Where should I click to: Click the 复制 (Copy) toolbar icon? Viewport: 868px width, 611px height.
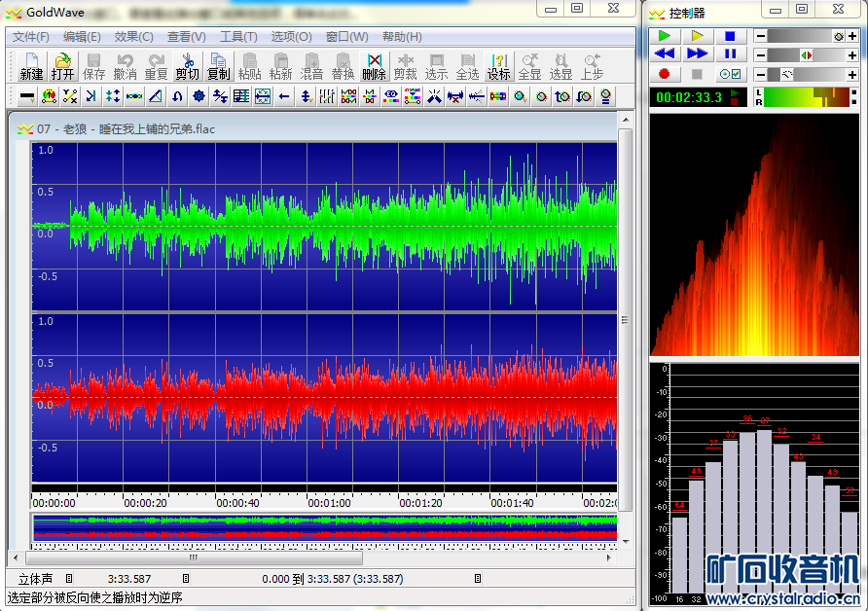[x=218, y=66]
